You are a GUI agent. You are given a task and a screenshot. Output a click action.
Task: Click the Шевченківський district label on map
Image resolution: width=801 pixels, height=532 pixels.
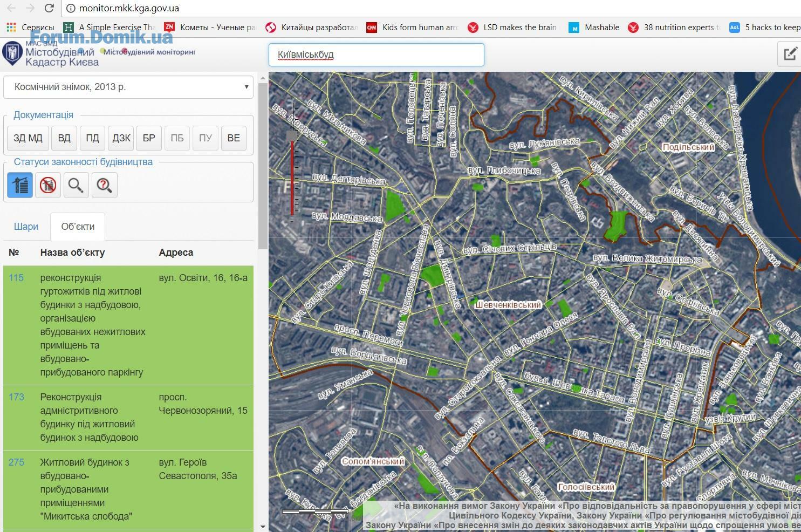click(x=508, y=305)
